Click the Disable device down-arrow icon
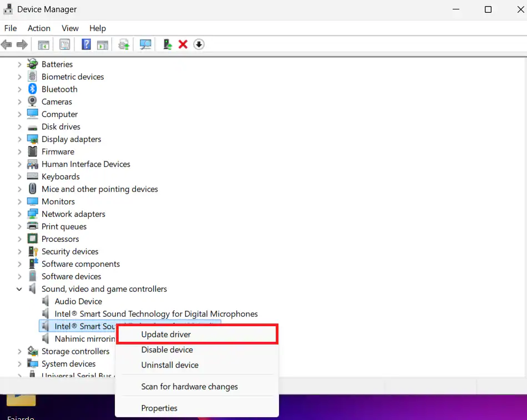 [199, 44]
